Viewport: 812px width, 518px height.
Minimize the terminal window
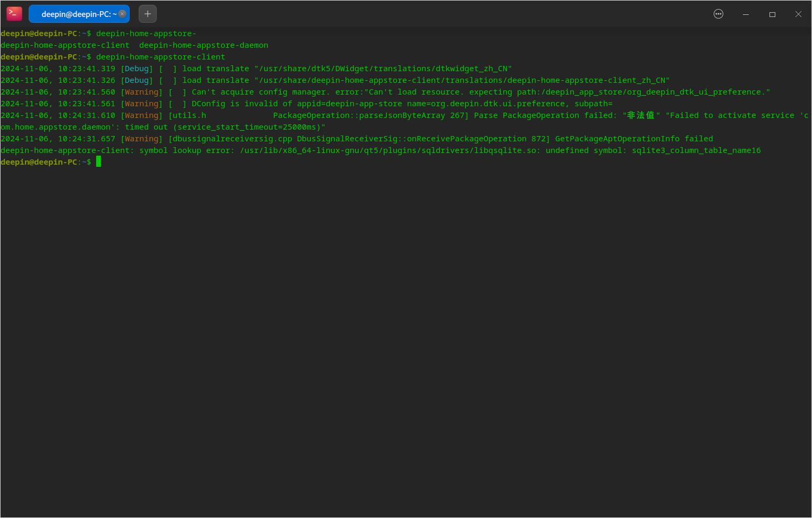[x=746, y=14]
